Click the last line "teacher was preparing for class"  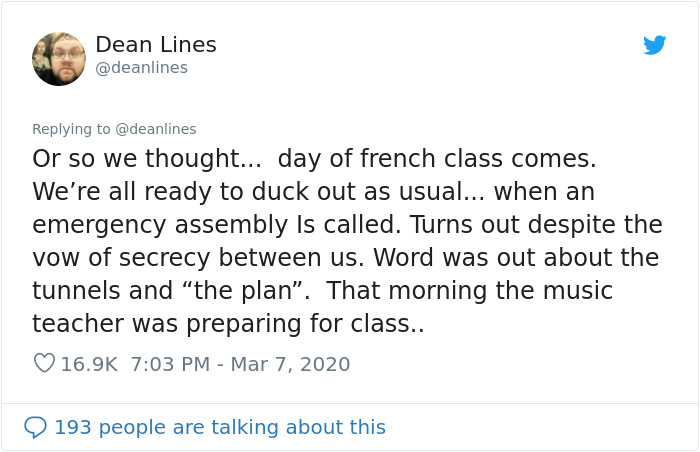coord(228,324)
